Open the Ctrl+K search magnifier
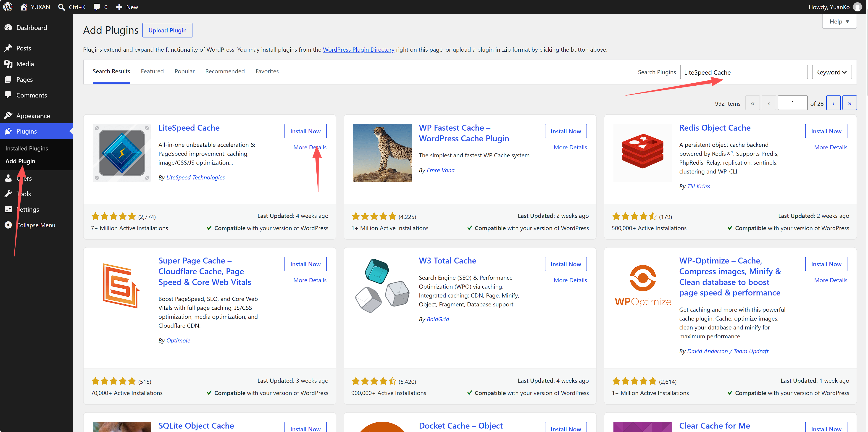Screen dimensions: 868x432 tap(61, 7)
